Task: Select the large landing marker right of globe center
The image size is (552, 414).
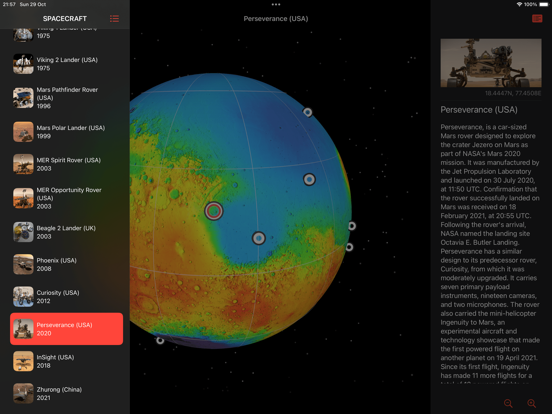Action: pyautogui.click(x=309, y=180)
